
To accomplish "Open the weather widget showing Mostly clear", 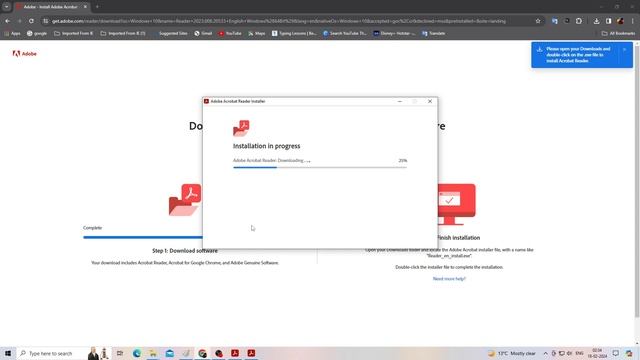I will pyautogui.click(x=512, y=353).
